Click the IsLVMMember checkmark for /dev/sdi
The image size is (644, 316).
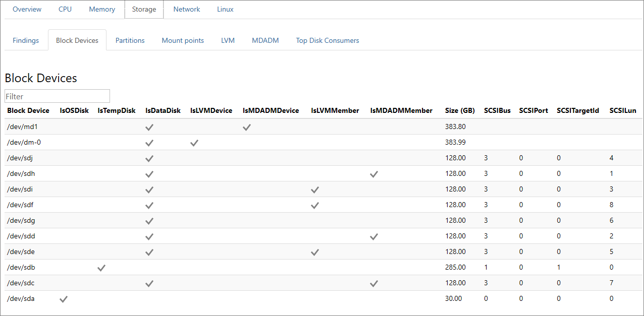coord(314,189)
